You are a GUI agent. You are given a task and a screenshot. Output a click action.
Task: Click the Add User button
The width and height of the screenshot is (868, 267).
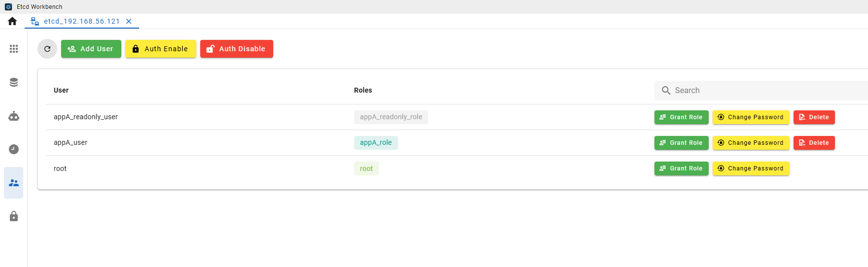(91, 49)
